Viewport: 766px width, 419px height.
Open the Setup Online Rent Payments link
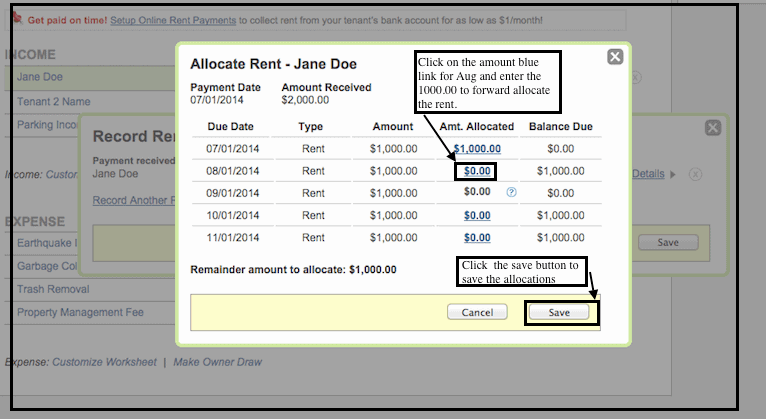(x=173, y=20)
